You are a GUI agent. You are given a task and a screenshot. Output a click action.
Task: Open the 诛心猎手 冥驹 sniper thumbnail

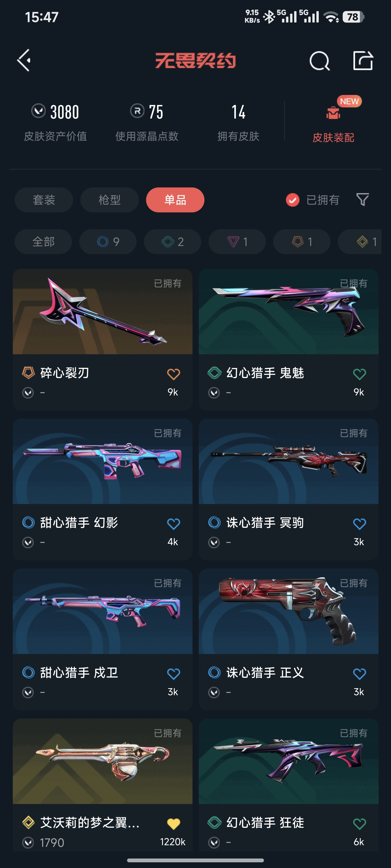288,461
